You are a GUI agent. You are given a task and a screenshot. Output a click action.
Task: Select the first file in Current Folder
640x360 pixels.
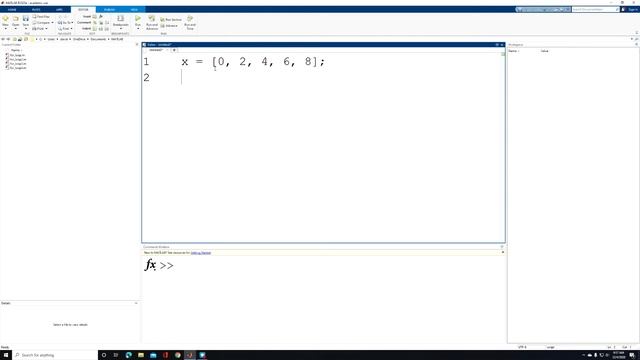(16, 55)
